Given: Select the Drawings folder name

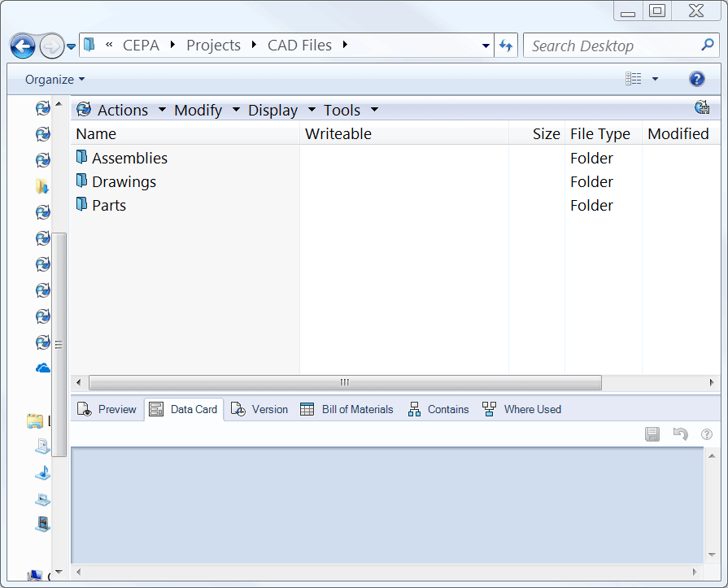Looking at the screenshot, I should (x=124, y=182).
